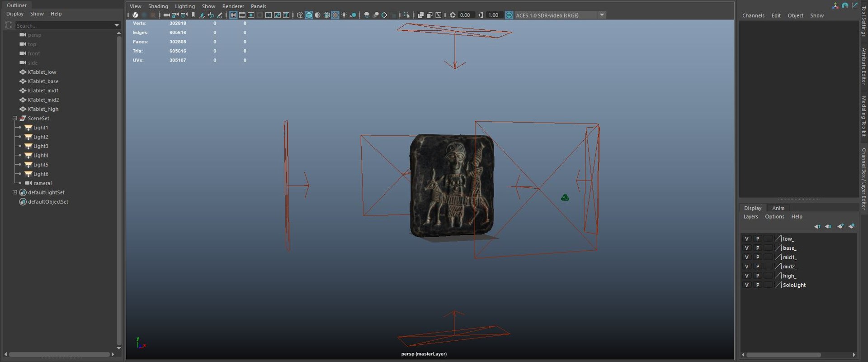868x362 pixels.
Task: Enable wireframe display cube icon
Action: (x=300, y=15)
